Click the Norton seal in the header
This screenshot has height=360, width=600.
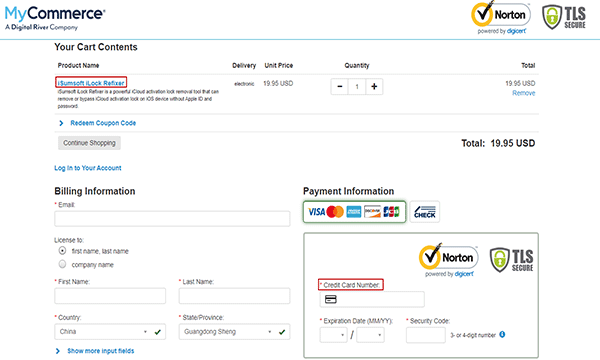(x=501, y=18)
